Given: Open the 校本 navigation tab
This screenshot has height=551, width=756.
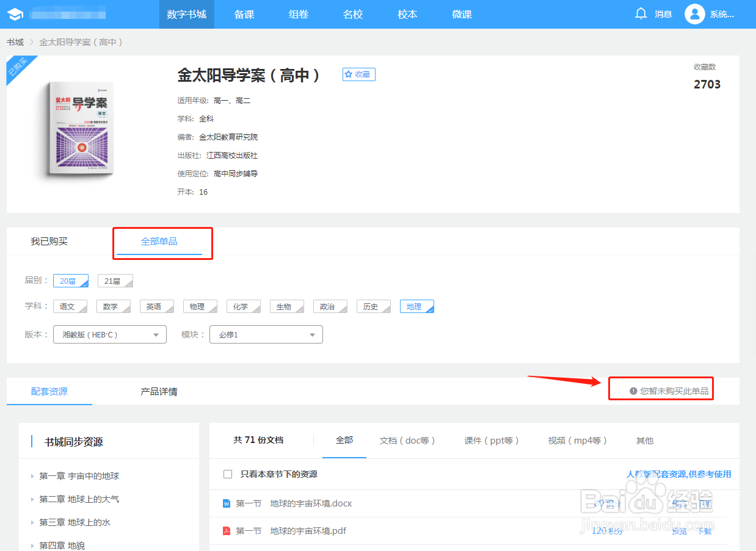Looking at the screenshot, I should coord(407,14).
